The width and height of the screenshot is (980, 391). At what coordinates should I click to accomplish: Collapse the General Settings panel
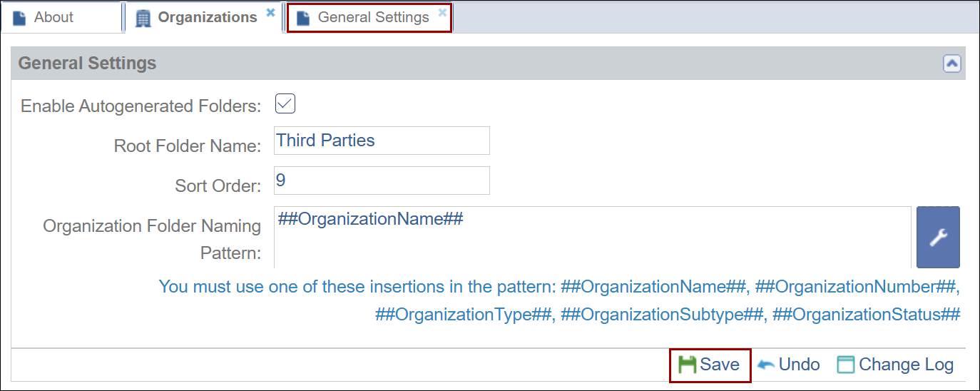point(951,64)
